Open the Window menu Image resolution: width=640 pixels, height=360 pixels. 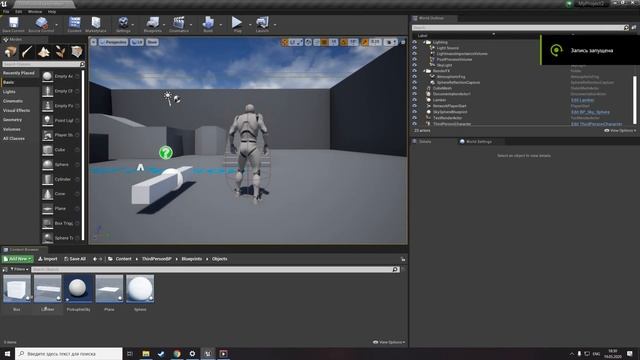point(35,11)
